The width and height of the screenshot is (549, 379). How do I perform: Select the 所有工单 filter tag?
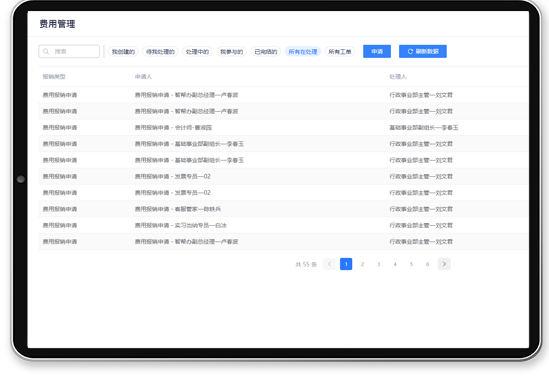[340, 51]
